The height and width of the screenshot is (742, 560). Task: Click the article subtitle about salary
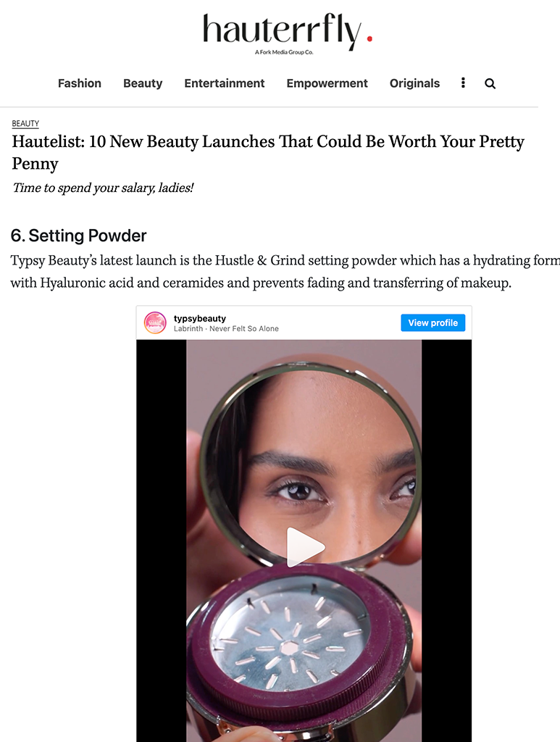point(103,188)
